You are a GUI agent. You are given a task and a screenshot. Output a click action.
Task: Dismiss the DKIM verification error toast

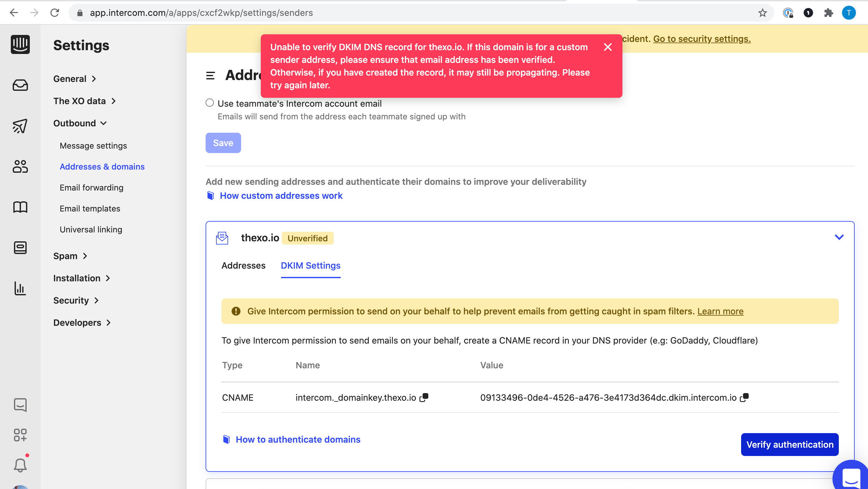(x=608, y=47)
